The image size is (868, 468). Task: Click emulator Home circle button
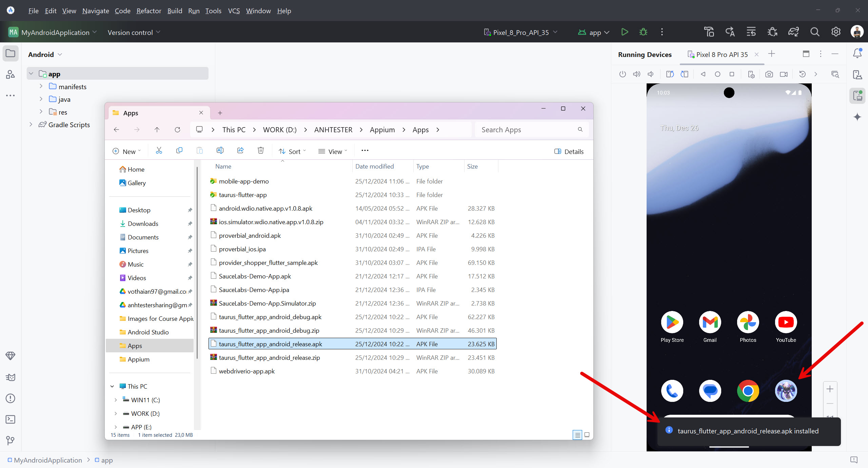717,74
